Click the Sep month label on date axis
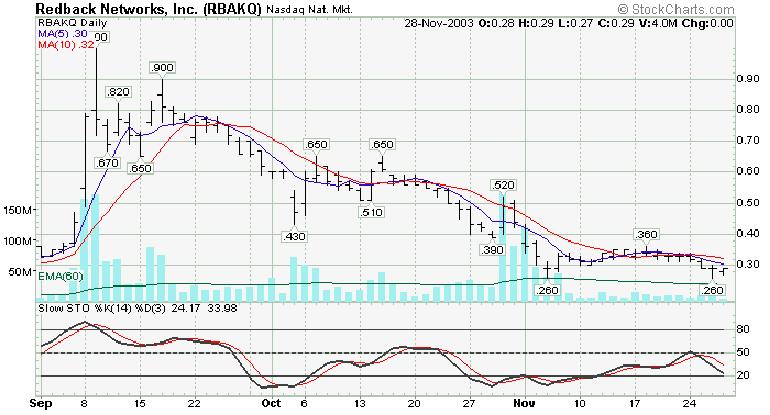 coord(41,403)
